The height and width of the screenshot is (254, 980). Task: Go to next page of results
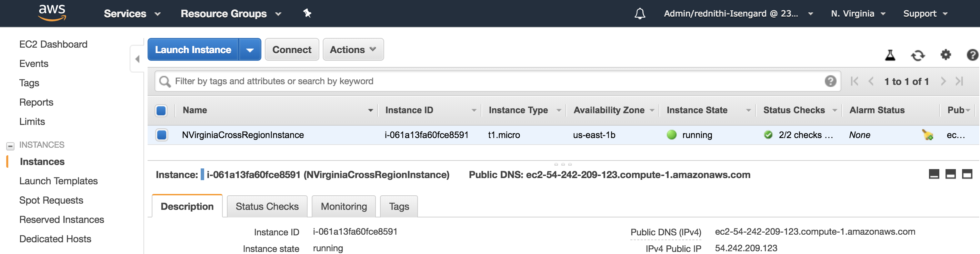pyautogui.click(x=943, y=81)
